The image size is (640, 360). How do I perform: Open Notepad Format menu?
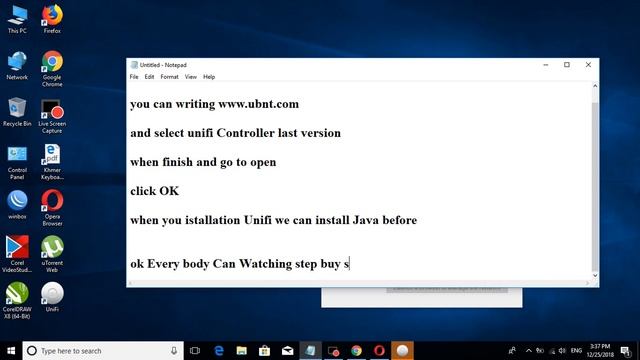[169, 77]
